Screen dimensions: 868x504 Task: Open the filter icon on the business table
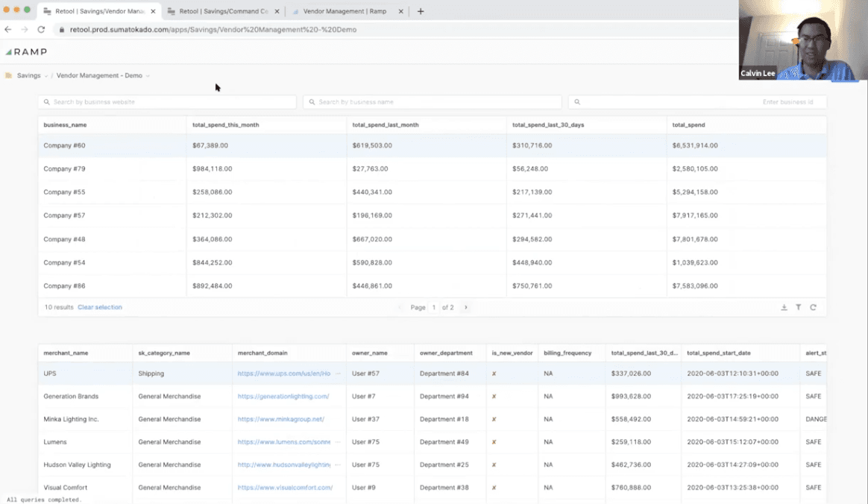click(x=799, y=307)
